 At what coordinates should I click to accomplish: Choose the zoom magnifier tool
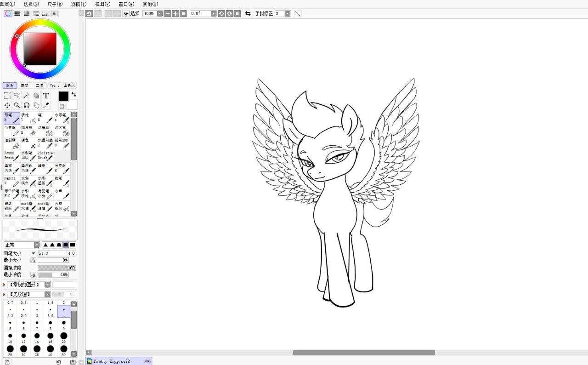17,105
